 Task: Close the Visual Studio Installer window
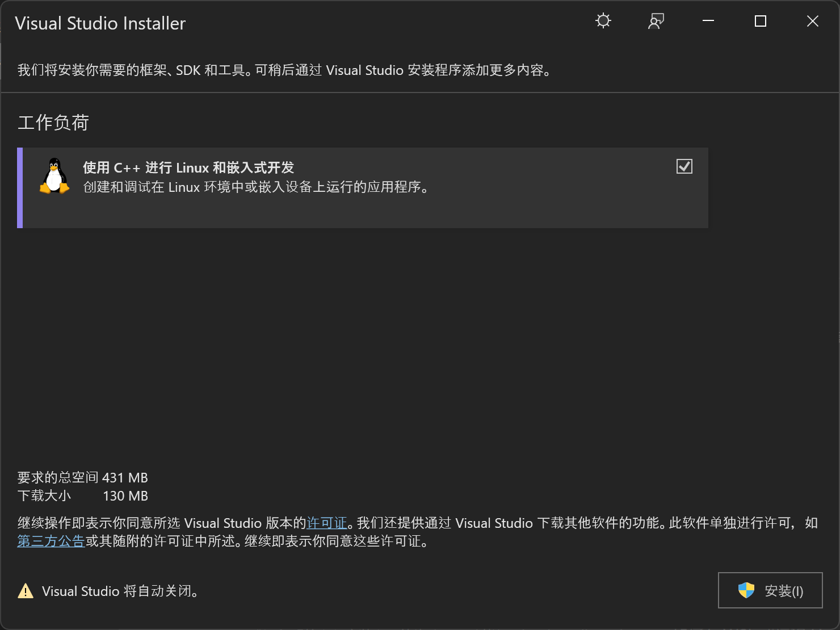click(x=813, y=21)
